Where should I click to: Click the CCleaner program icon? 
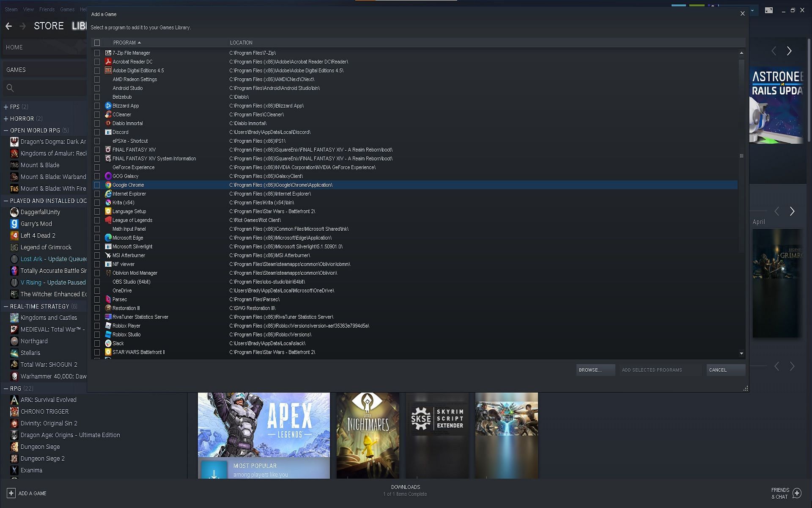click(108, 115)
